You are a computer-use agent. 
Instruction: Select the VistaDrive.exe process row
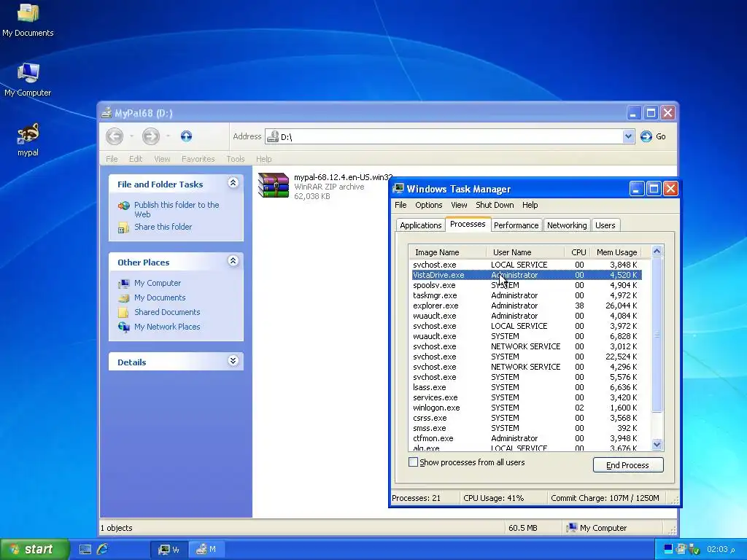[526, 275]
